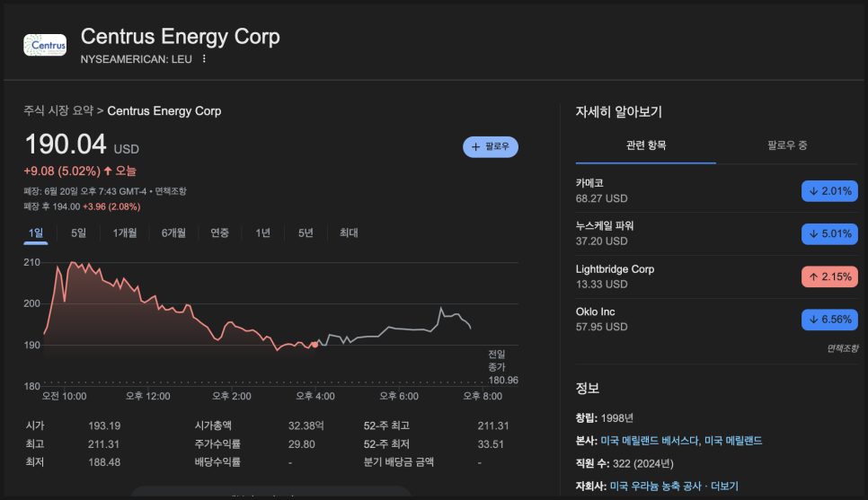Screen dimensions: 868x500
Task: Select the 1년 chart range
Action: (x=262, y=232)
